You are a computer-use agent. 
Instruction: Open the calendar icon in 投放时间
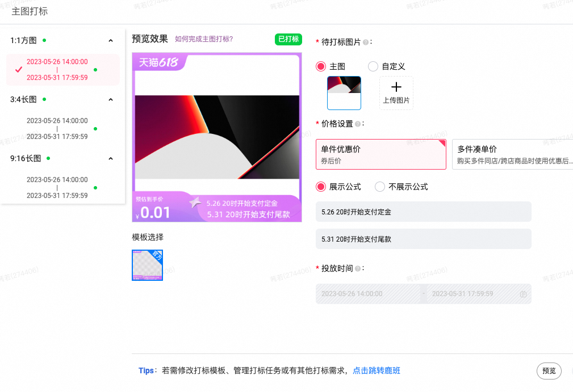[x=523, y=294]
